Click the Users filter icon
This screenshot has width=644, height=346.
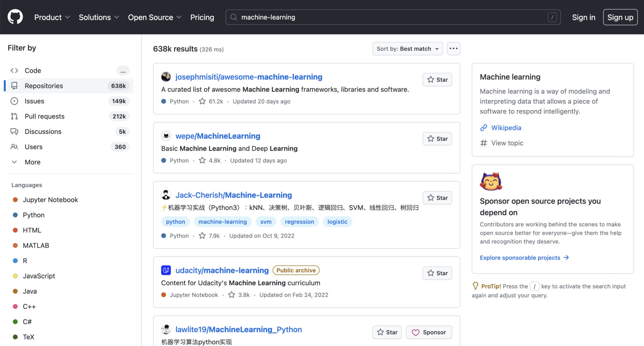(14, 147)
